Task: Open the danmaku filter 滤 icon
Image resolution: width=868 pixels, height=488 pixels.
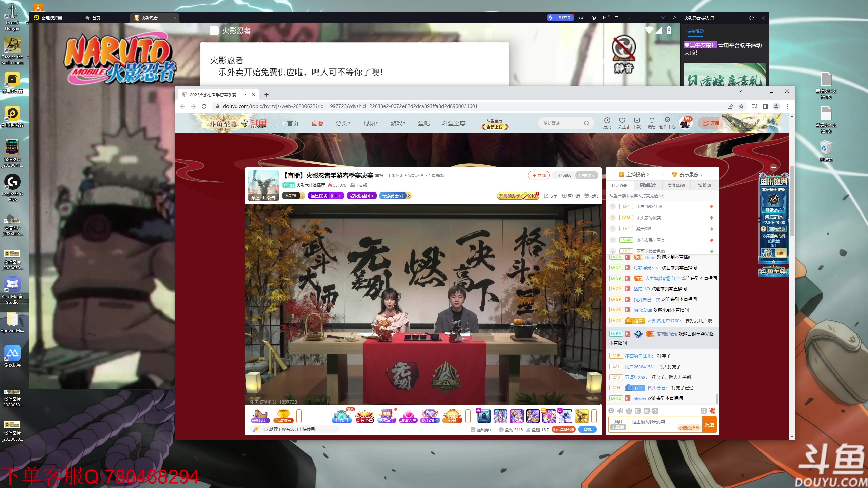Action: [703, 411]
